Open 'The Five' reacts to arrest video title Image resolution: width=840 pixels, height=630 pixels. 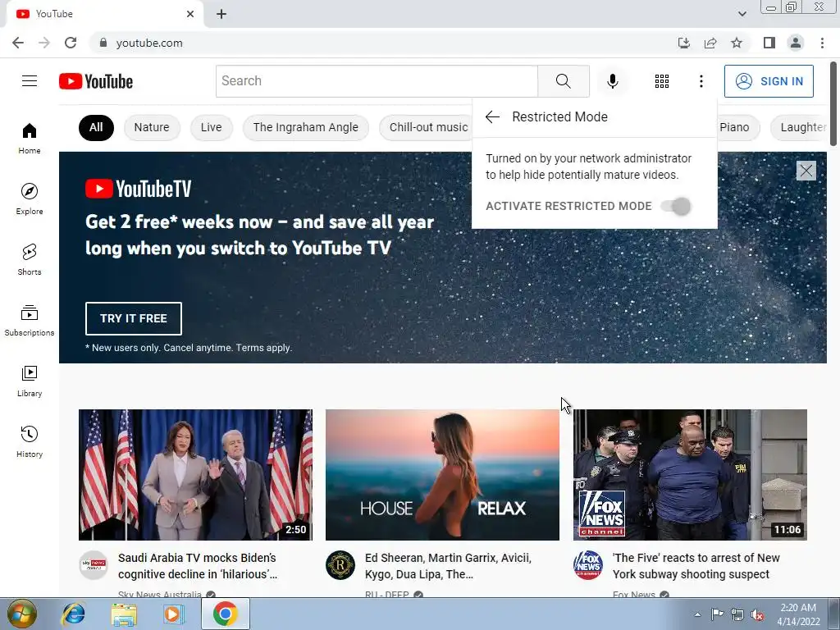pos(696,566)
